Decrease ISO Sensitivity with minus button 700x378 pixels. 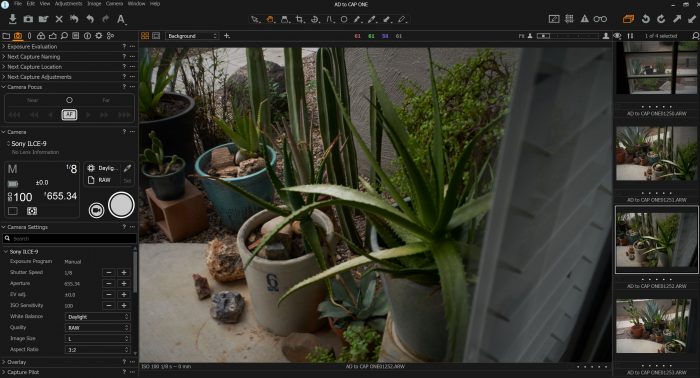[x=109, y=305]
